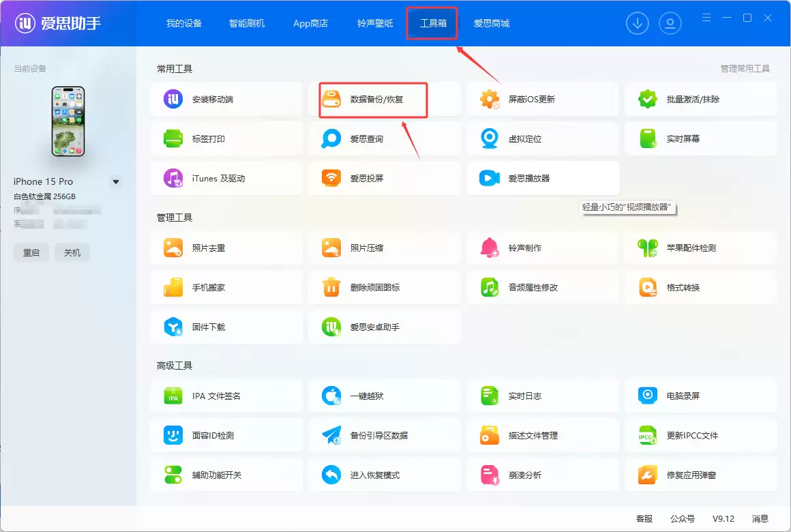Switch to 我的设备 tab
This screenshot has width=791, height=532.
point(184,23)
